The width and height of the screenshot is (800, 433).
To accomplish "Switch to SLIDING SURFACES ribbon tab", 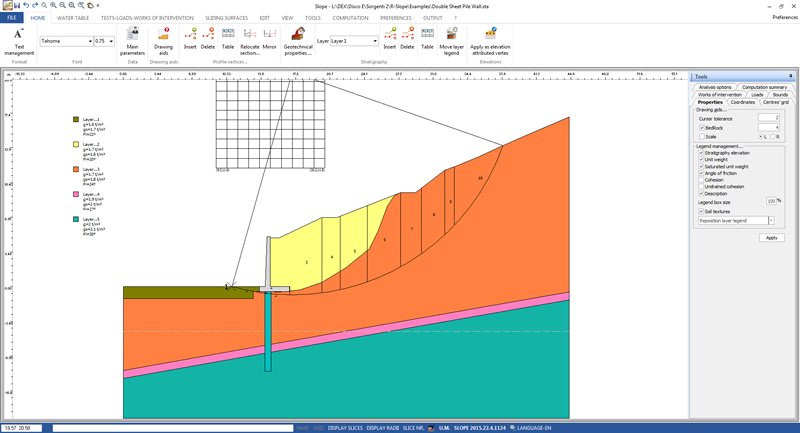I will 227,18.
